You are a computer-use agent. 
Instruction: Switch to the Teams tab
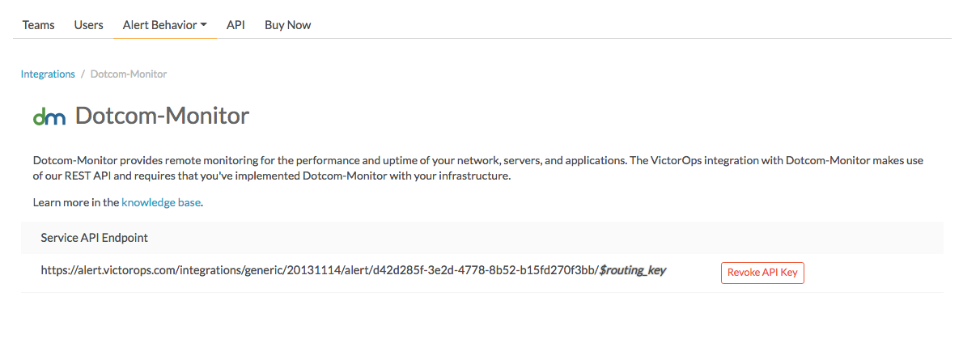point(39,25)
